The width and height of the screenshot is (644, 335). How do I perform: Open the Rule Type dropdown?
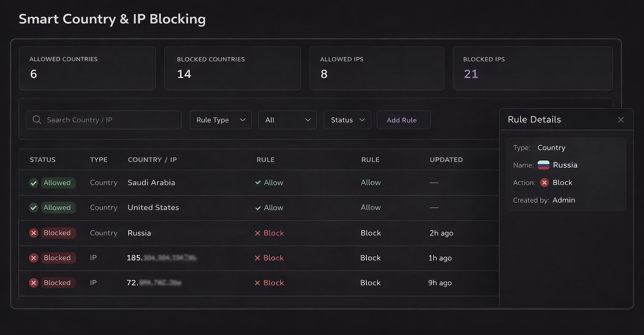(220, 120)
